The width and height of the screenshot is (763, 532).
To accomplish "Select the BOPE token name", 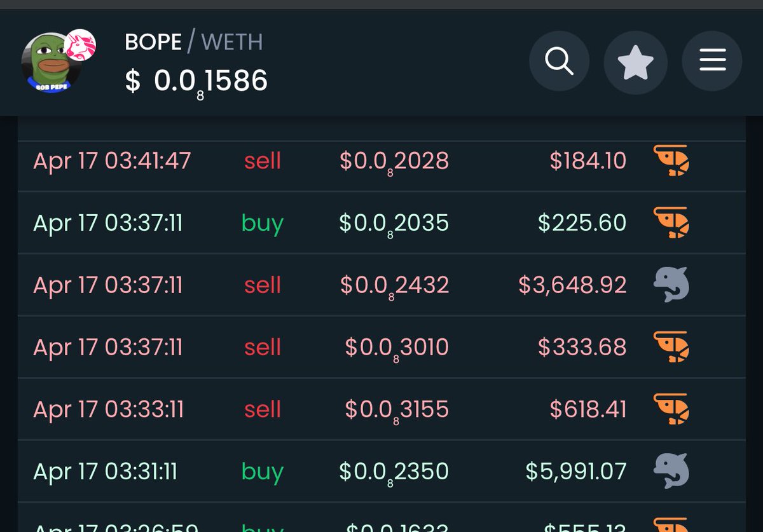I will click(x=153, y=42).
